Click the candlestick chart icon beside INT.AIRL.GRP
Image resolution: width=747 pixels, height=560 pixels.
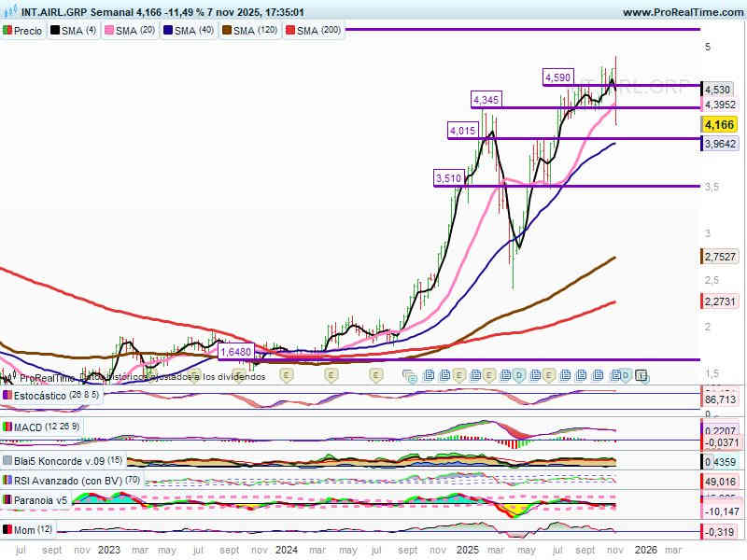tap(7, 13)
